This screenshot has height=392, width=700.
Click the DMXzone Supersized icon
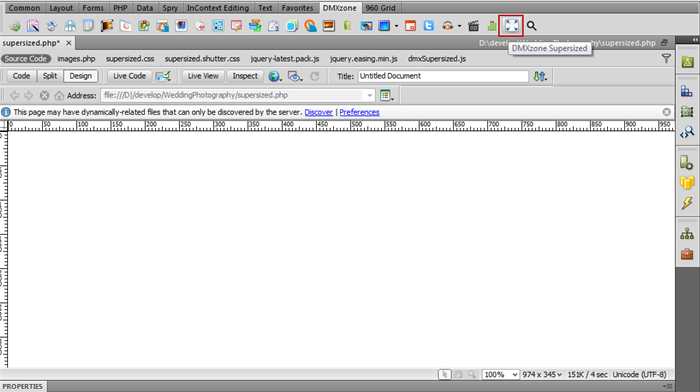[511, 26]
